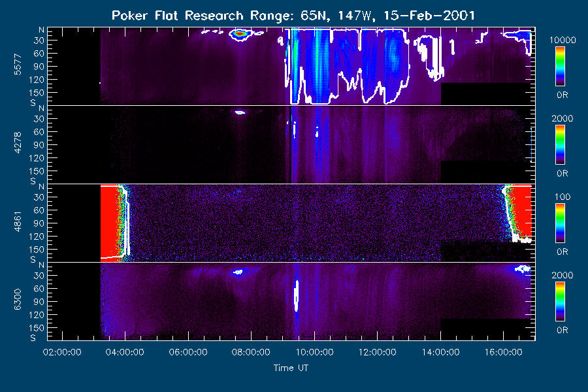Screen dimensions: 588x392
Task: Click the 04:00:00 time tick label
Action: coord(125,352)
